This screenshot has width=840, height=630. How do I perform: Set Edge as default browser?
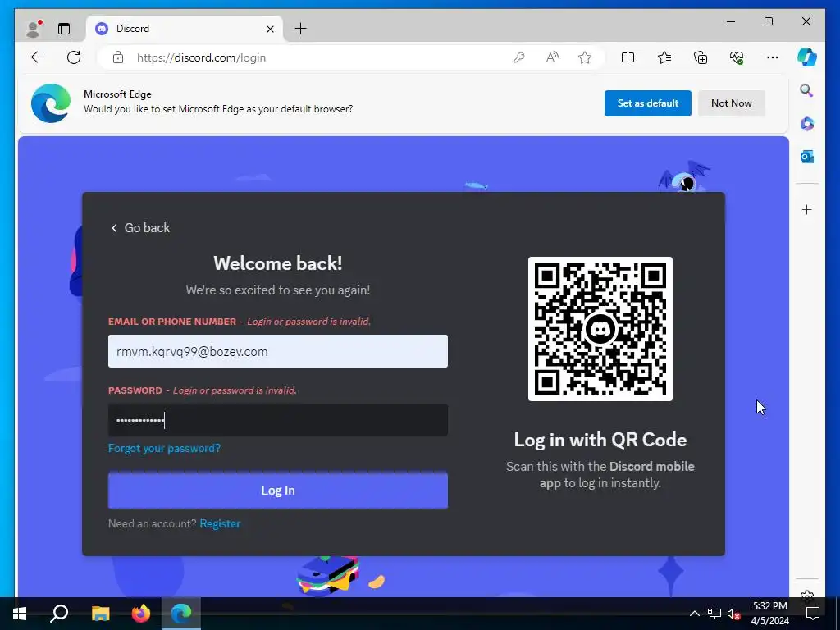648,103
